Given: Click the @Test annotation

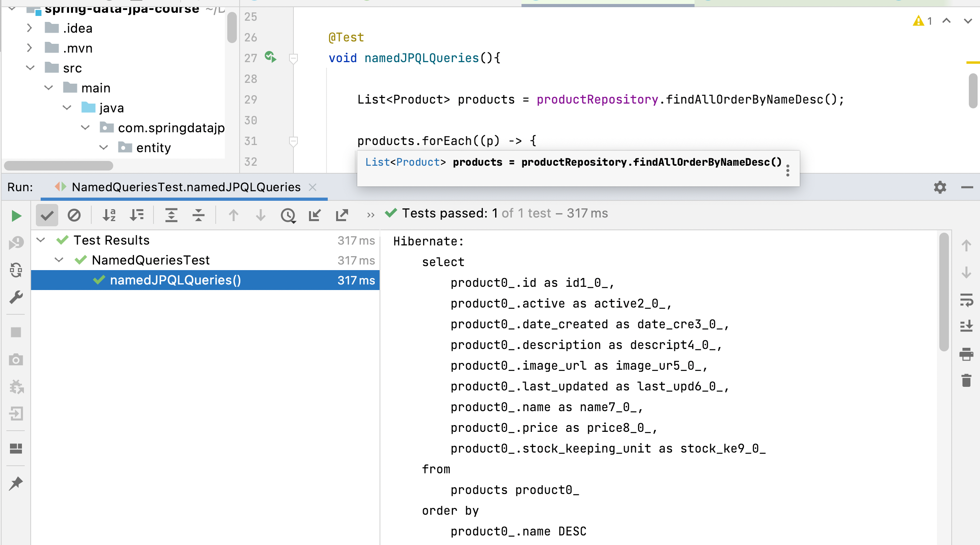Looking at the screenshot, I should tap(346, 37).
